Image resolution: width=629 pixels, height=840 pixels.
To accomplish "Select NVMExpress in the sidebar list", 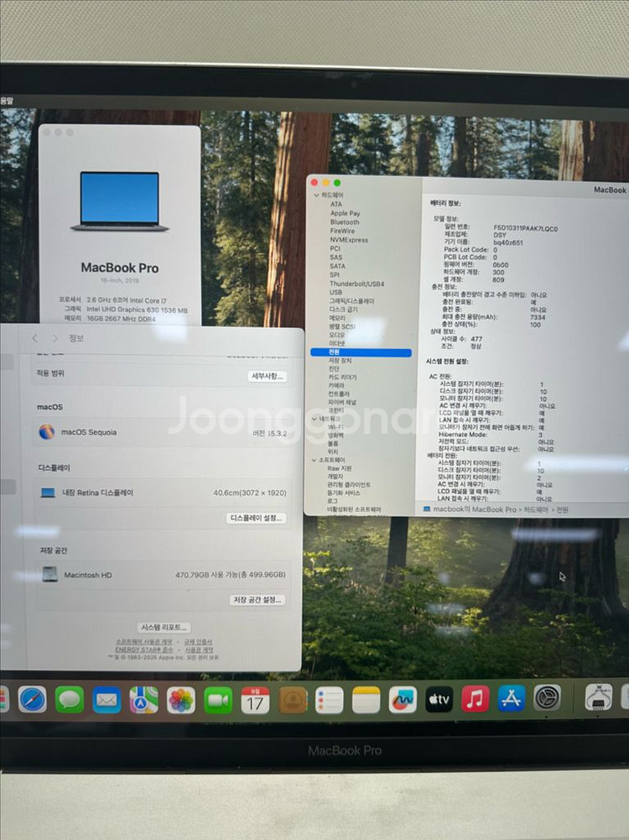I will coord(349,240).
